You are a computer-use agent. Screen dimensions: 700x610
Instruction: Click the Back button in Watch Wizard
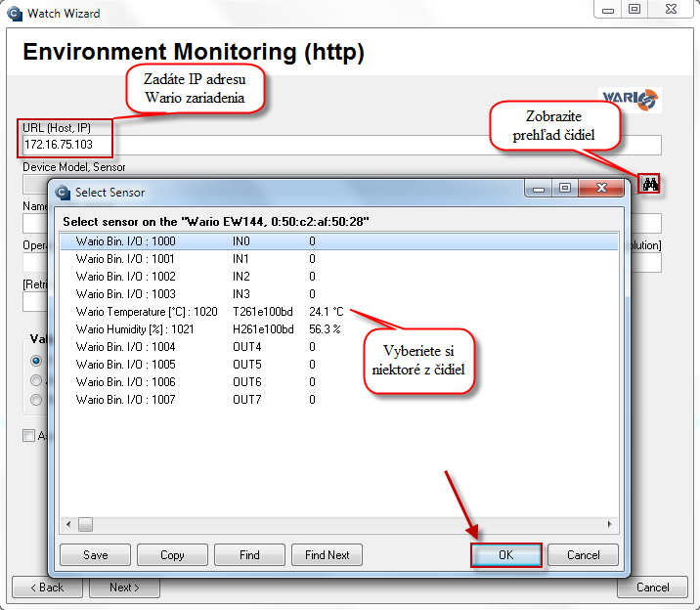tap(47, 588)
